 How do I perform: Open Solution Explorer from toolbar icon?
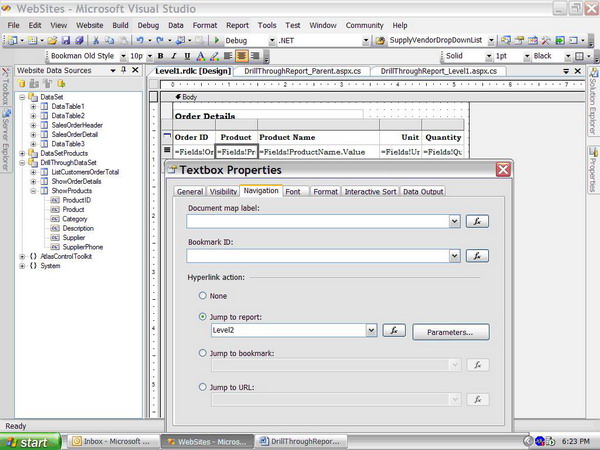pyautogui.click(x=505, y=40)
